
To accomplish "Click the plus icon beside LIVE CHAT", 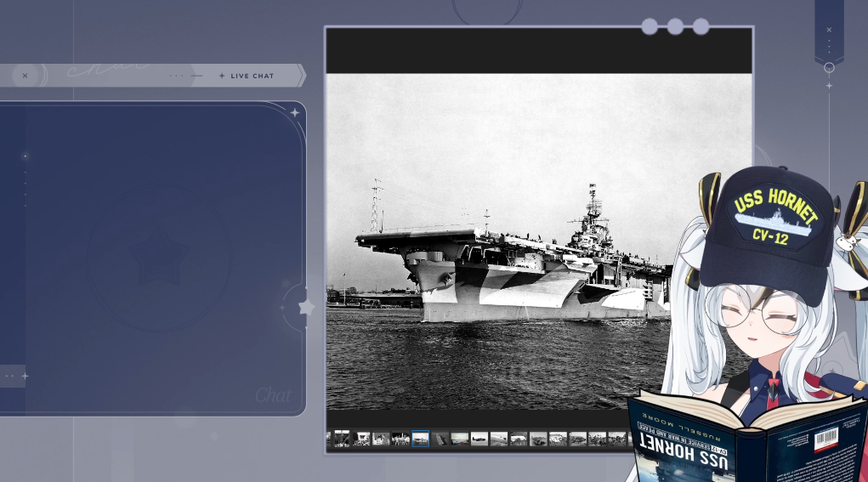I will click(222, 76).
